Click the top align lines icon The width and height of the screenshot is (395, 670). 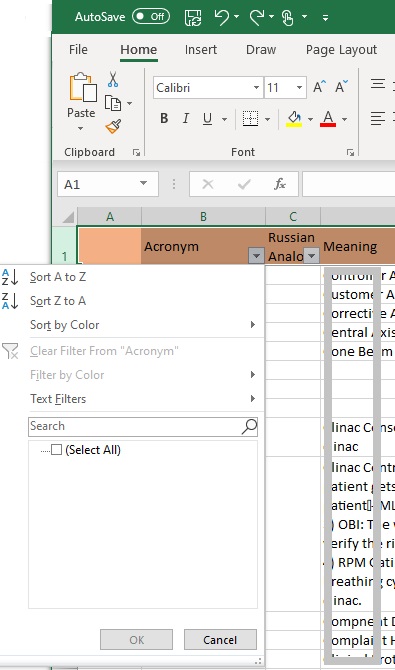pos(378,84)
